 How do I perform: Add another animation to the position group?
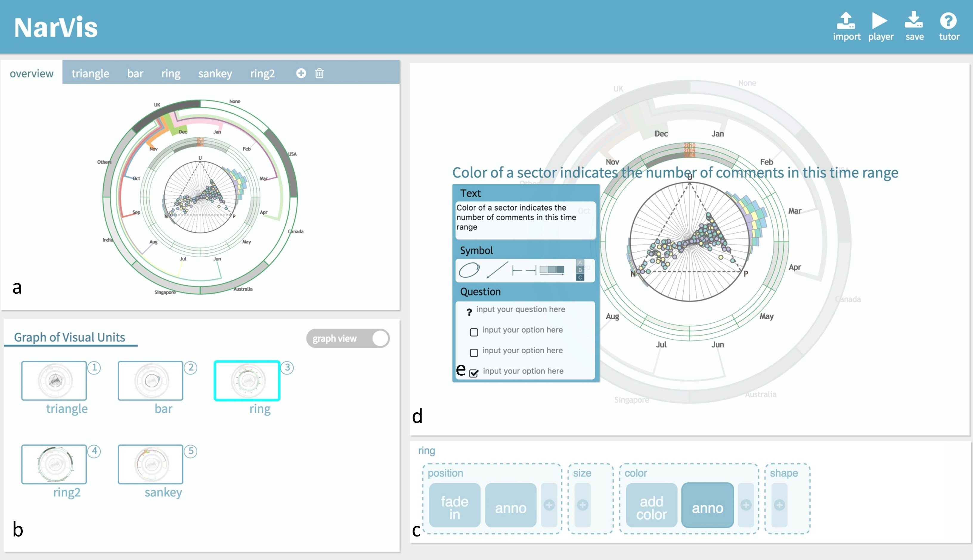tap(549, 505)
